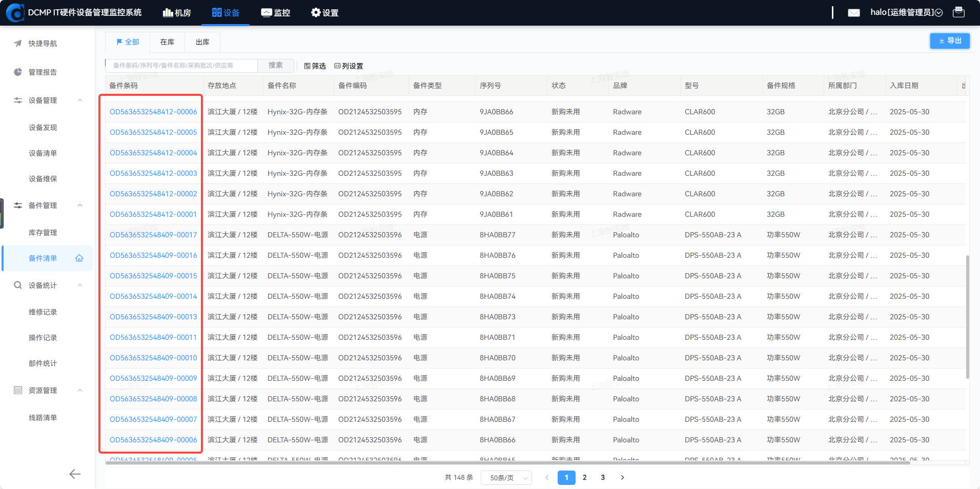Click the top-right printer icon
980x489 pixels.
[958, 12]
